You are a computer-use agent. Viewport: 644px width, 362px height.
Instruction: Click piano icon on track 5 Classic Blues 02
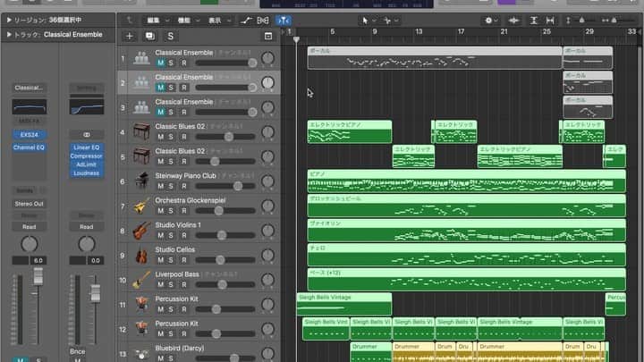141,156
